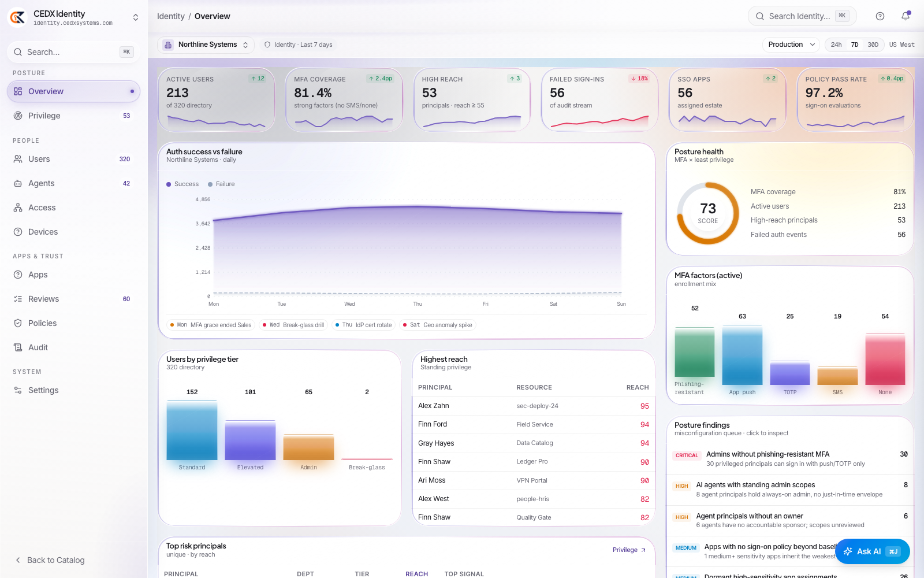Screen dimensions: 924x578
Task: Click the Apps sidebar icon
Action: click(x=18, y=275)
